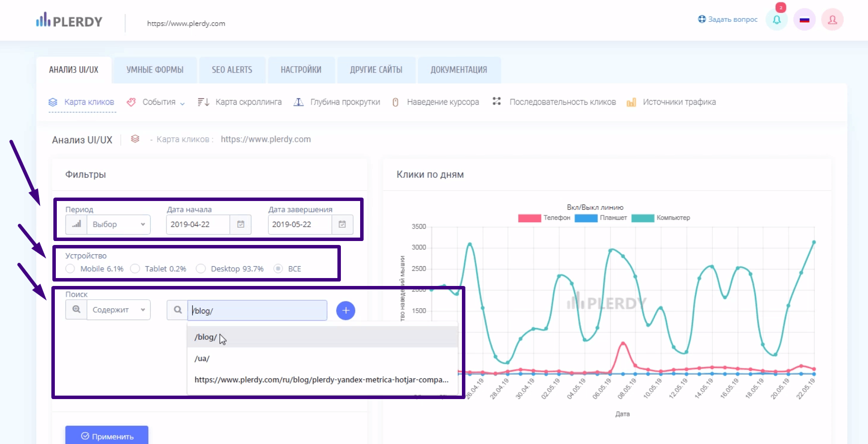Open Последовательность кликов report
This screenshot has width=868, height=444.
point(563,102)
